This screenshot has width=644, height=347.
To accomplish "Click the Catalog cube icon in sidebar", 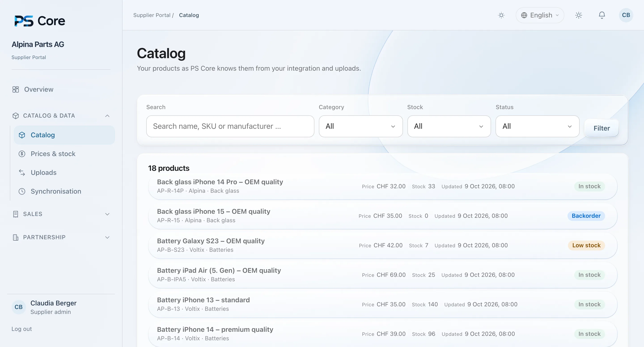I will [22, 135].
